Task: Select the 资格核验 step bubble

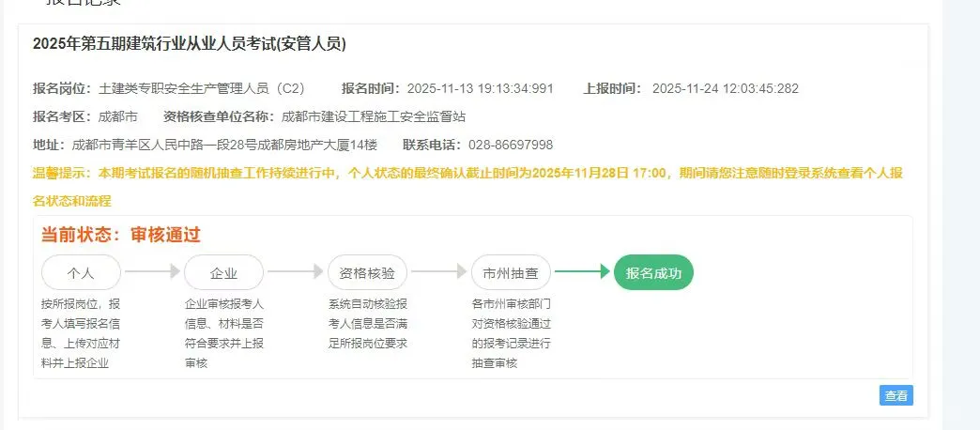Action: (367, 272)
